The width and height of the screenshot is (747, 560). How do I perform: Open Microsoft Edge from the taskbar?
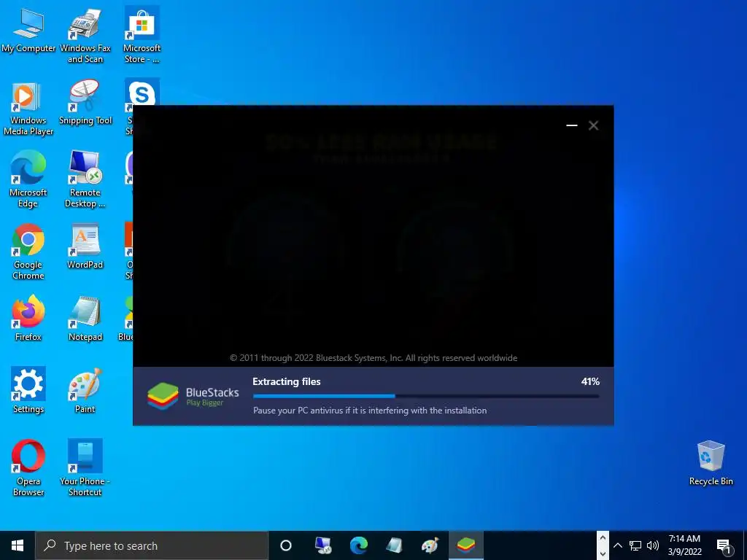[x=359, y=545]
